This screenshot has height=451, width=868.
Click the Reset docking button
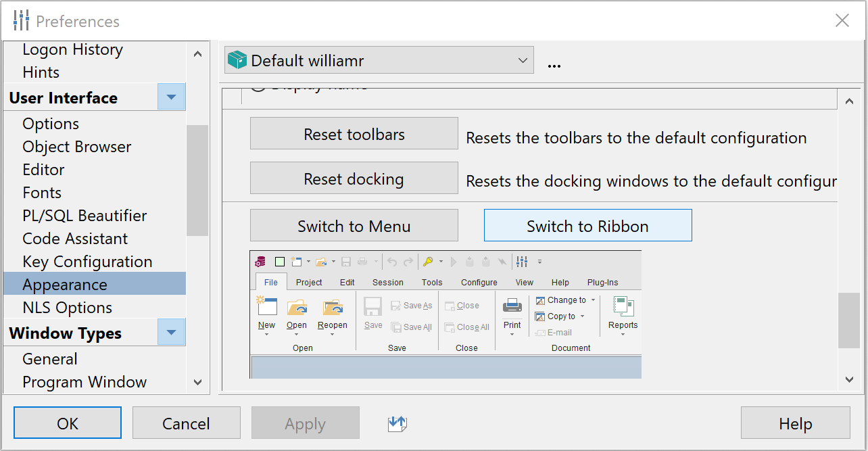click(x=354, y=178)
